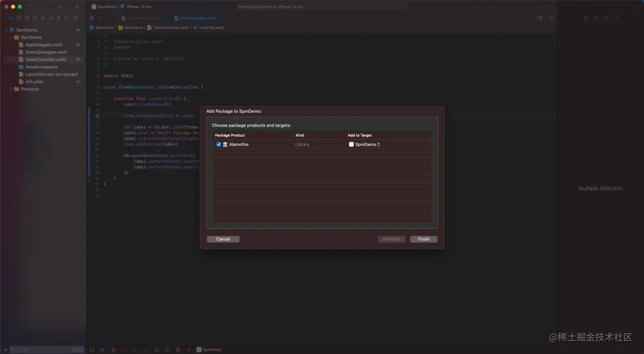Collapse the SpmDemo project root

6,30
